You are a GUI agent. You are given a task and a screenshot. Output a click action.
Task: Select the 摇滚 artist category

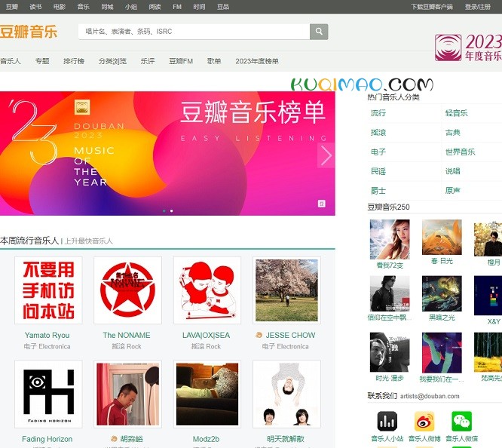(x=378, y=133)
